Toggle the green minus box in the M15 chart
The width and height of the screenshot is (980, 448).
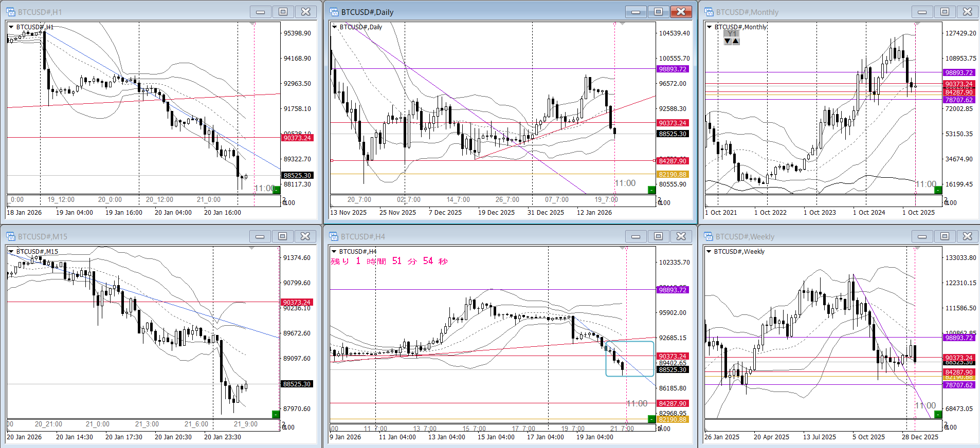point(276,415)
